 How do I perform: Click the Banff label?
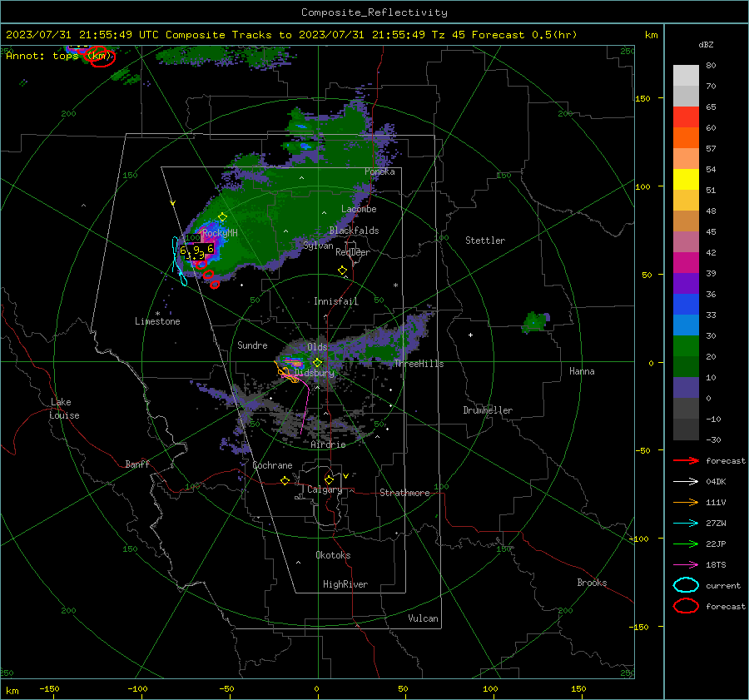137,464
